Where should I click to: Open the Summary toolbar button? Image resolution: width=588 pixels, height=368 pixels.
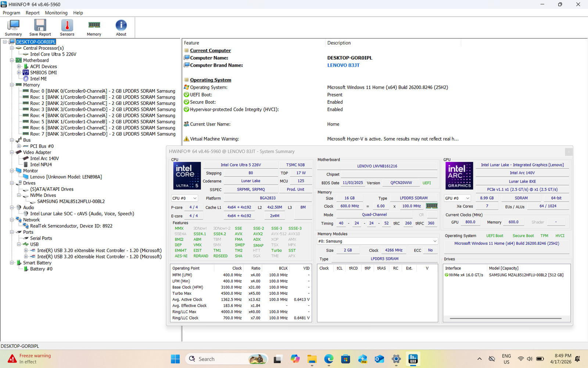click(x=13, y=28)
